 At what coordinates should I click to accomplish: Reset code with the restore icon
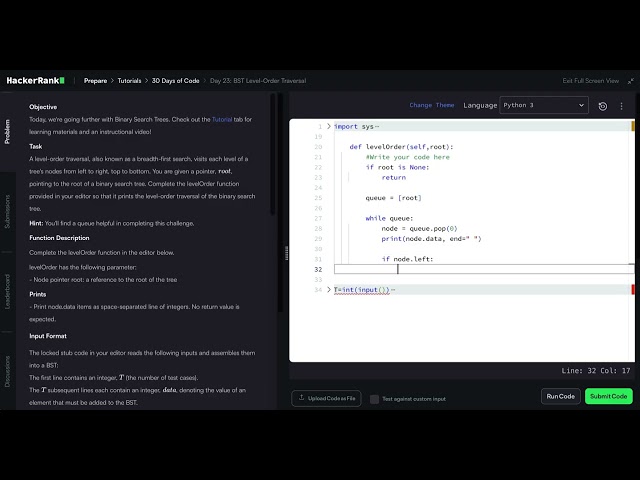pos(602,106)
